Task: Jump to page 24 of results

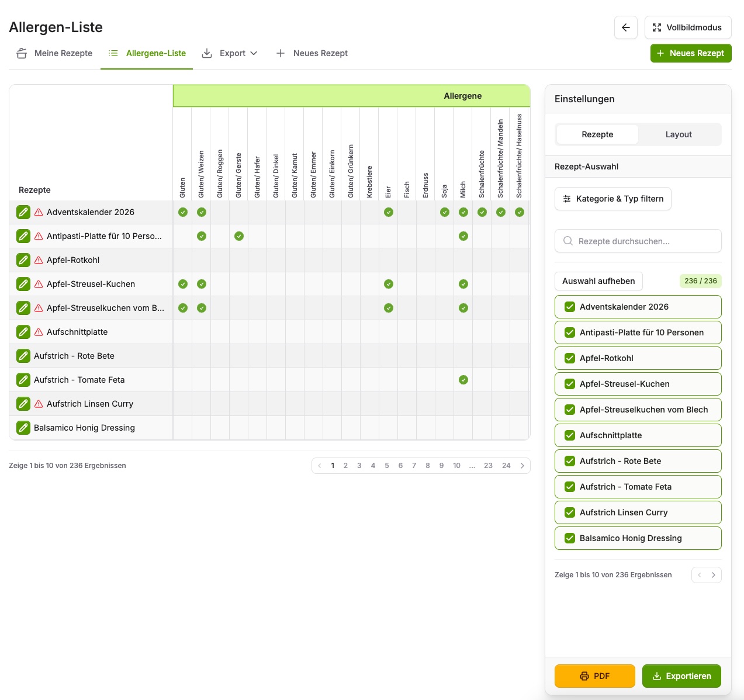Action: 506,466
